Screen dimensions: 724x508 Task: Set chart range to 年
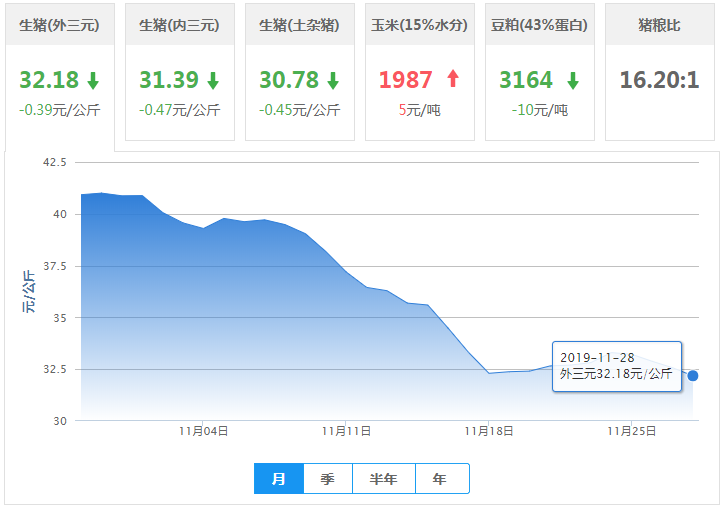(x=441, y=479)
